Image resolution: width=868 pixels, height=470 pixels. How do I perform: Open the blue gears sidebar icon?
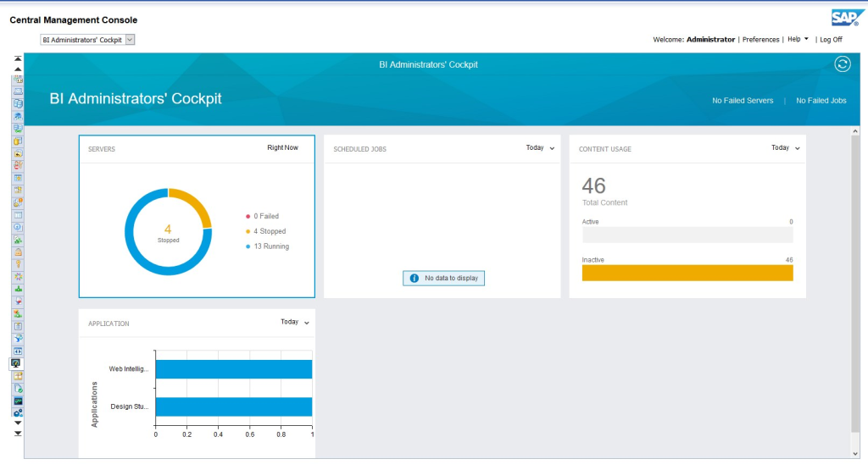point(19,413)
